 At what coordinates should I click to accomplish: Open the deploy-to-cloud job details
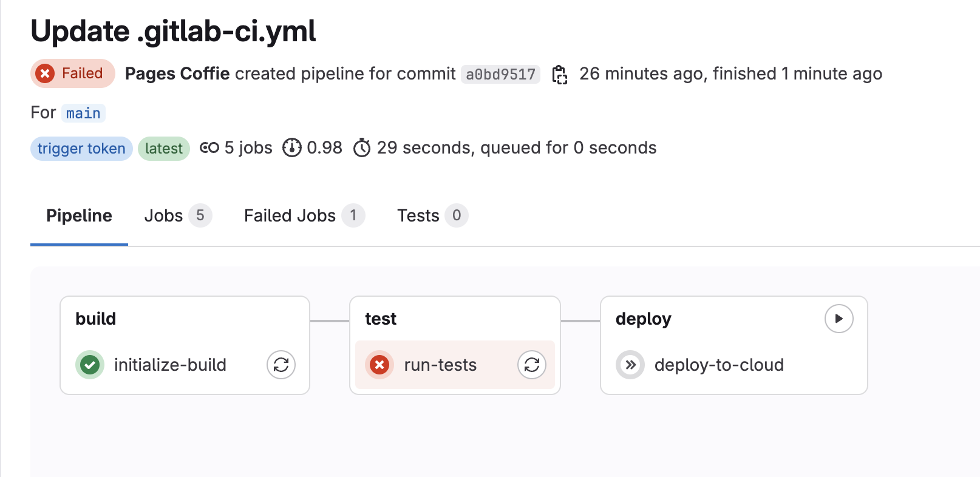click(x=719, y=365)
